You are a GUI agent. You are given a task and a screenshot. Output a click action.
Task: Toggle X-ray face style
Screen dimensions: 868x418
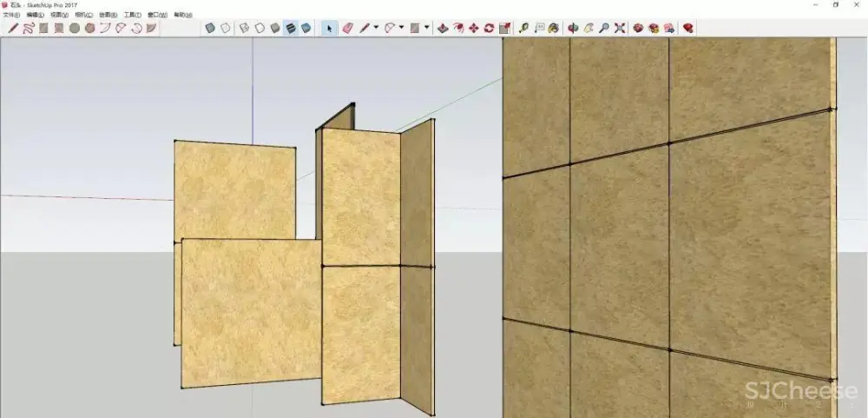pyautogui.click(x=210, y=28)
